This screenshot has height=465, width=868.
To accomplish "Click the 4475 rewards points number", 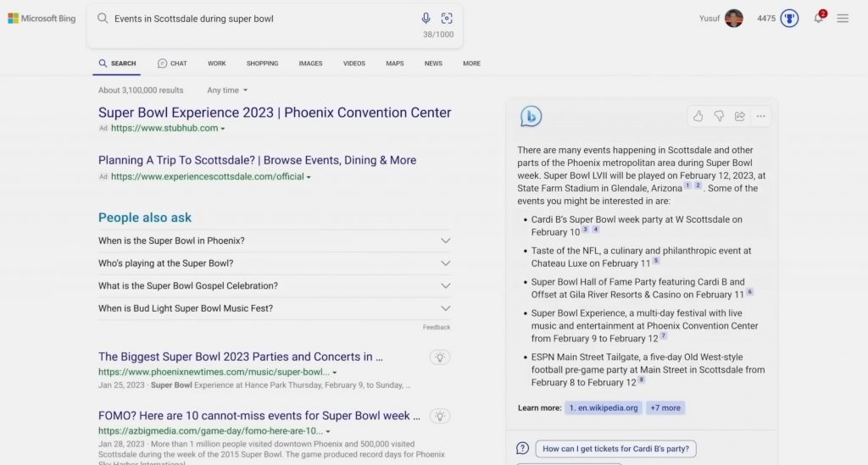I will (x=766, y=19).
